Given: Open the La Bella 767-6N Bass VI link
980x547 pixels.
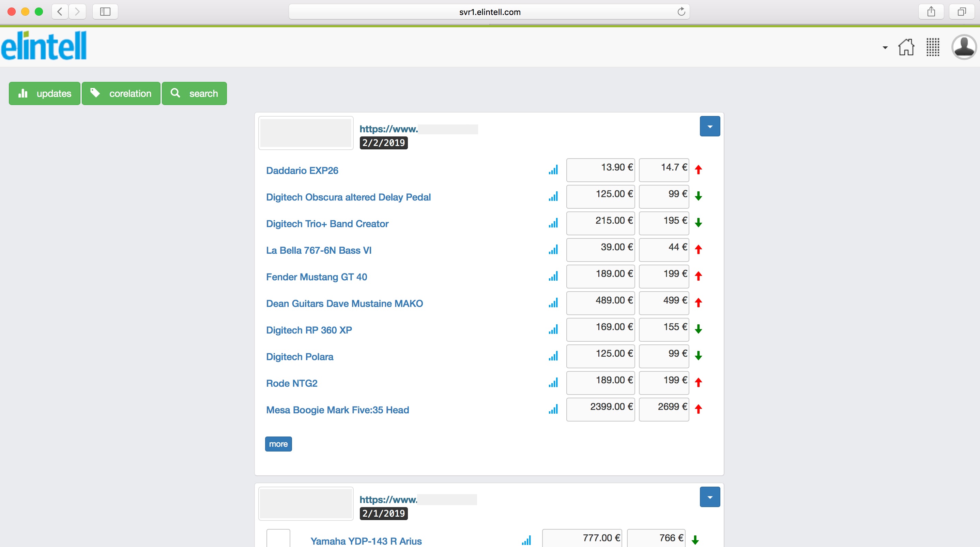Looking at the screenshot, I should coord(319,250).
